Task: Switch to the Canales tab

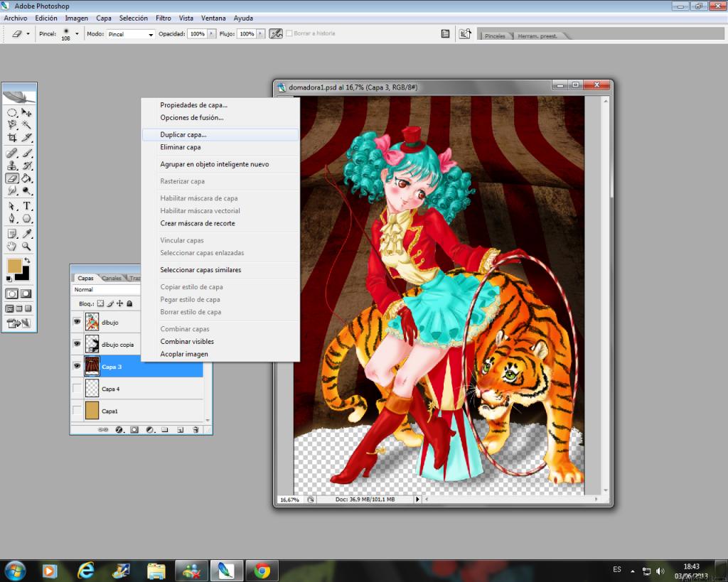Action: 112,278
